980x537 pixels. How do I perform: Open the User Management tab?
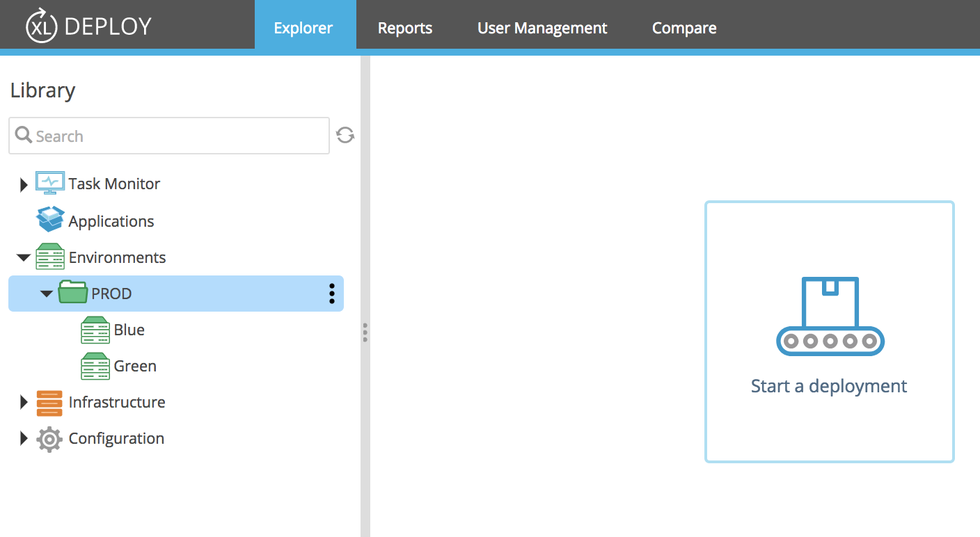click(542, 28)
